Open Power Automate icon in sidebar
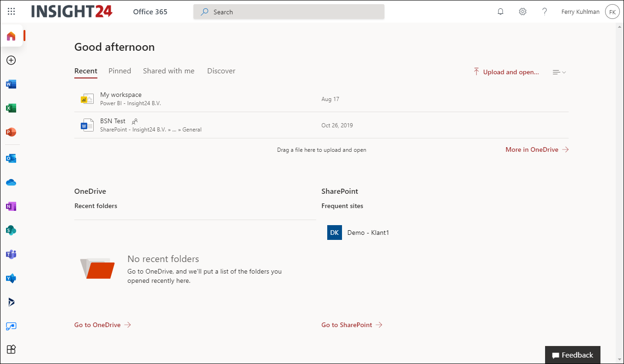This screenshot has height=364, width=624. click(12, 326)
